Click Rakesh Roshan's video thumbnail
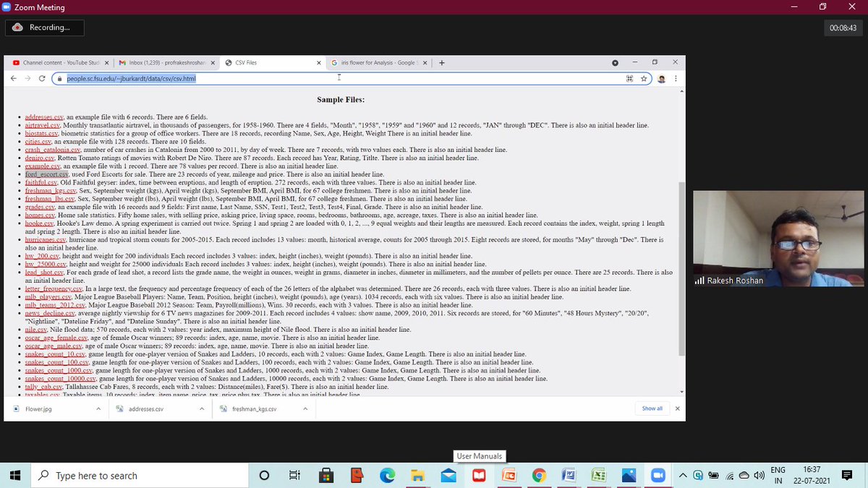This screenshot has height=488, width=868. (x=778, y=239)
